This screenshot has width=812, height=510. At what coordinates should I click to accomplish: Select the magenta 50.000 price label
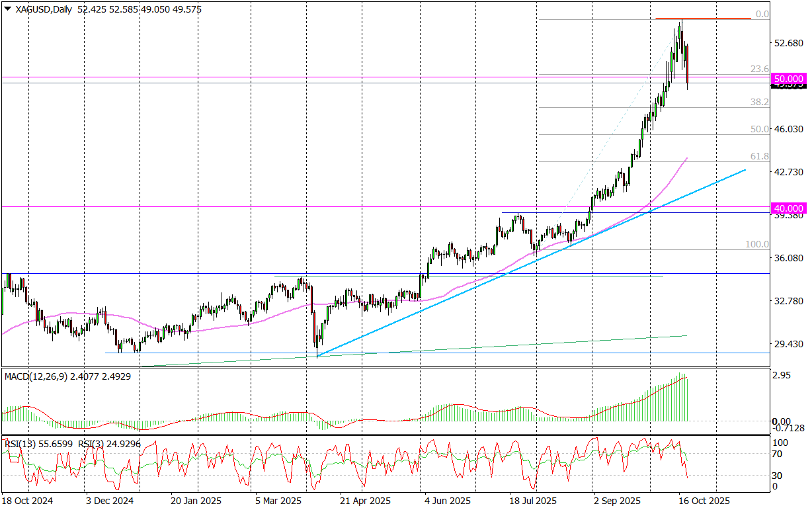click(788, 78)
